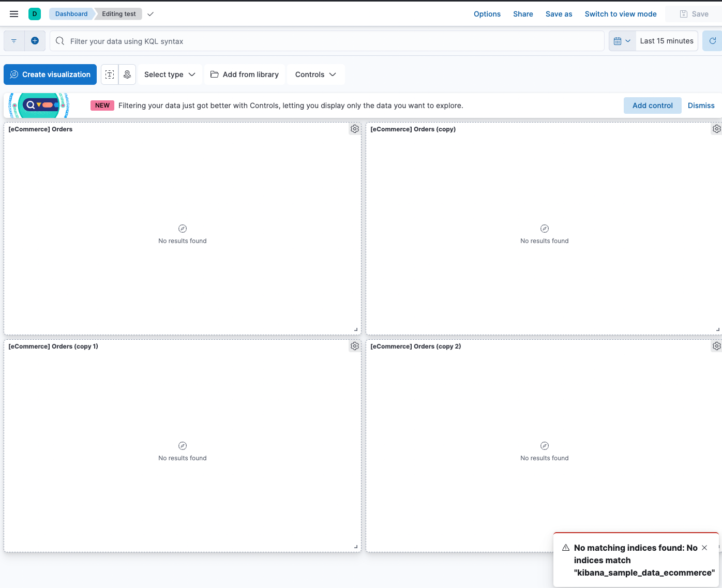Open the main Kibana navigation menu
The width and height of the screenshot is (722, 588).
coord(13,14)
